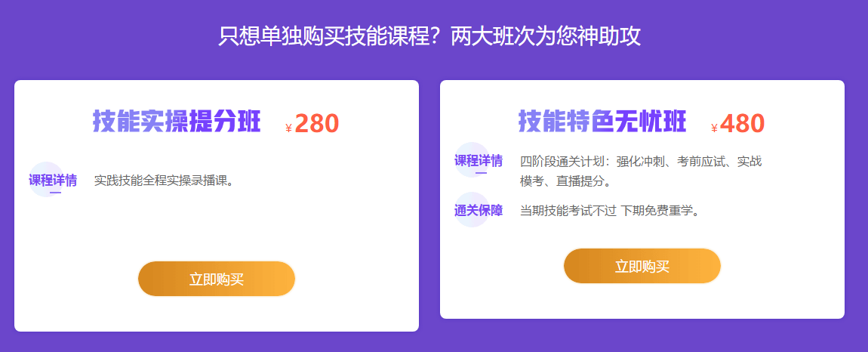
Task: Click the text 实践技能全程实操录播课
Action: click(163, 181)
